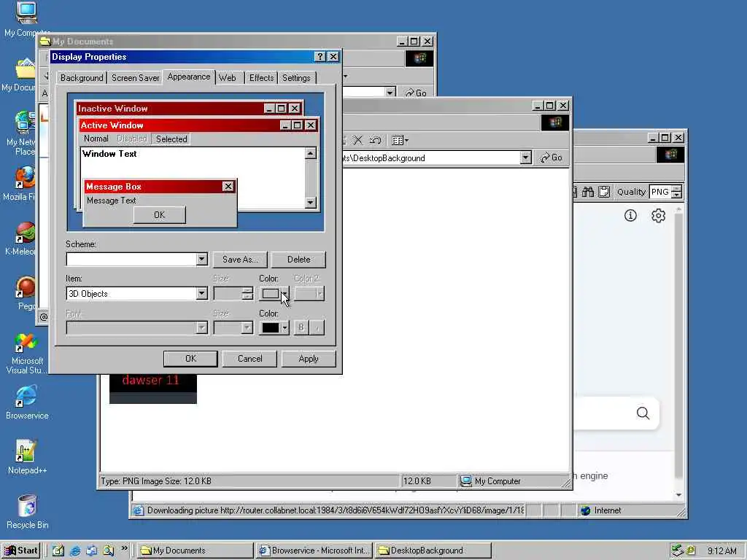The height and width of the screenshot is (560, 747).
Task: Switch to the Web tab
Action: coord(228,77)
